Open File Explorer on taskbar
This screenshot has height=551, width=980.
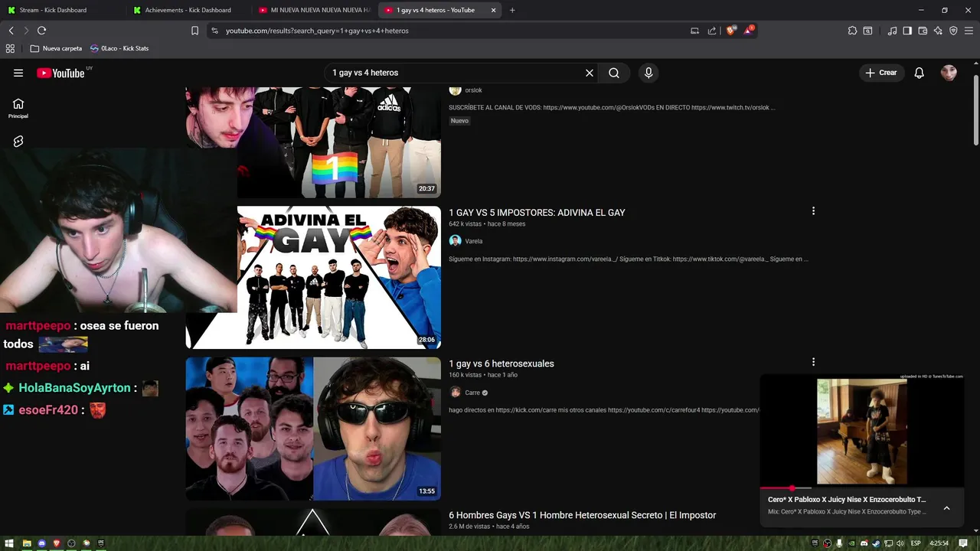(x=27, y=543)
